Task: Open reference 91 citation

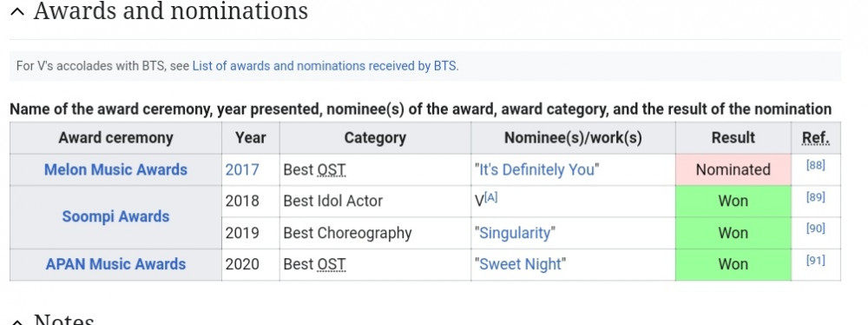Action: 815,260
